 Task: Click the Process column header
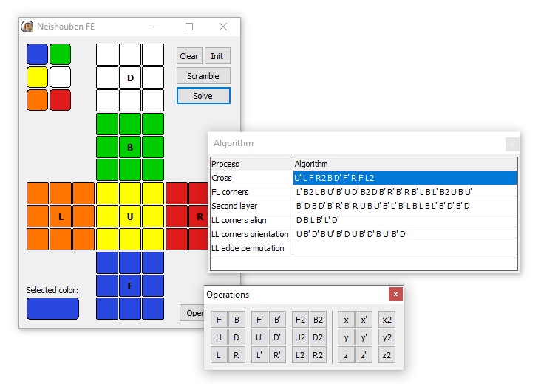tap(251, 164)
